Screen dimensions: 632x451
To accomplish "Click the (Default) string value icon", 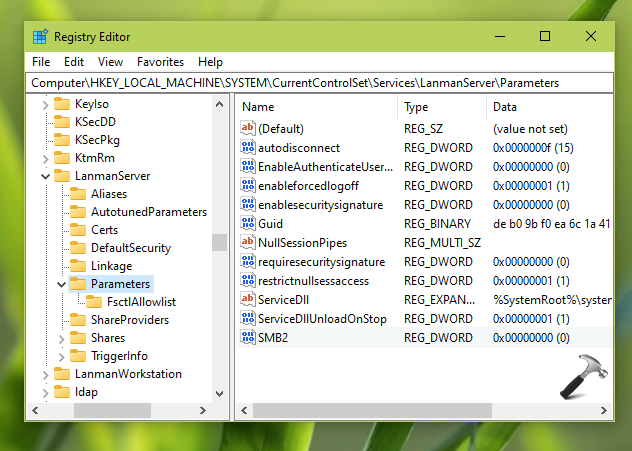I will (x=247, y=128).
